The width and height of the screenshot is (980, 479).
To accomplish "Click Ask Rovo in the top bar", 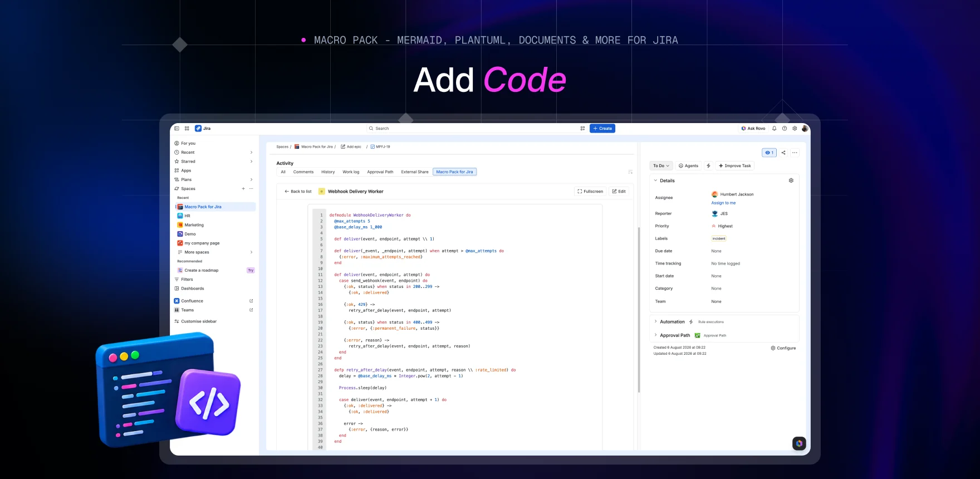I will point(753,129).
